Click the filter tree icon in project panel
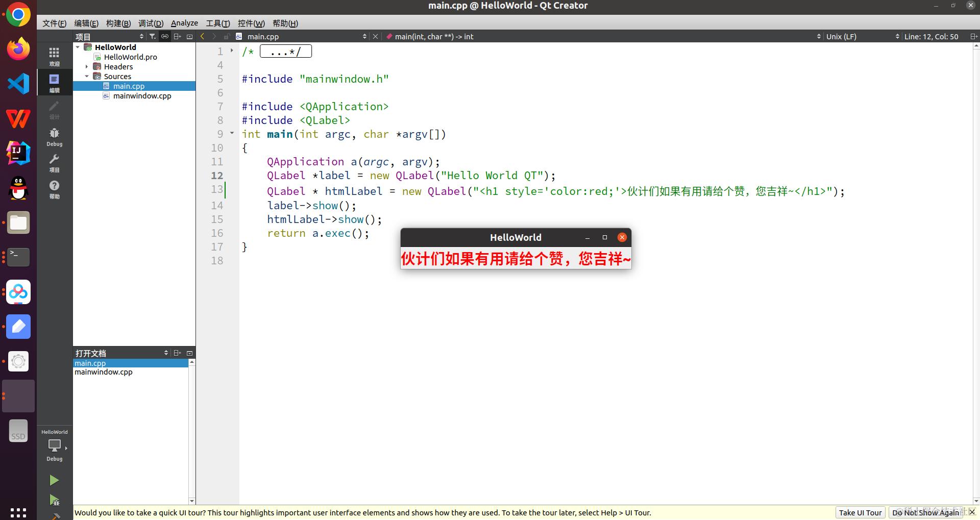980x520 pixels. tap(152, 36)
